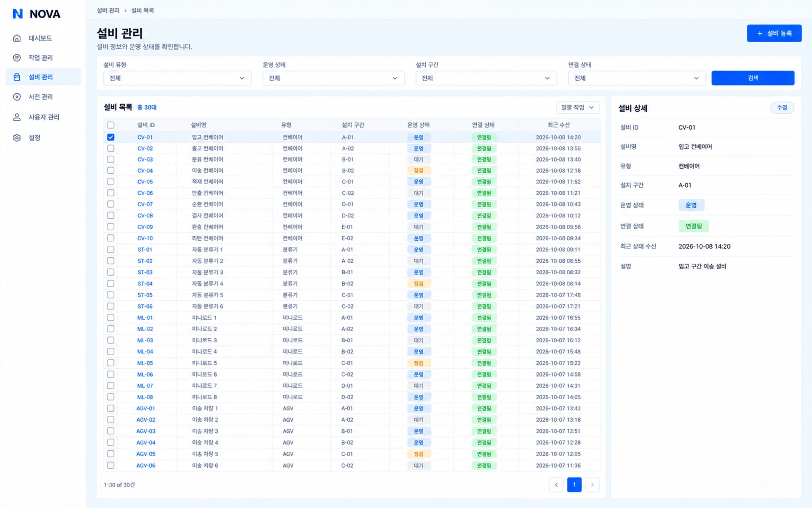
Task: Select 작업 관리 in the sidebar
Action: coord(43,57)
